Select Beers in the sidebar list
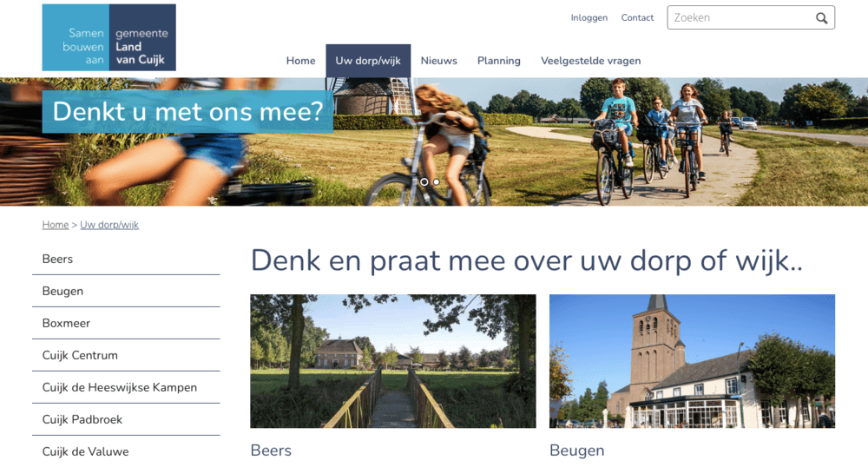Screen dimensions: 868x467 tap(126, 259)
